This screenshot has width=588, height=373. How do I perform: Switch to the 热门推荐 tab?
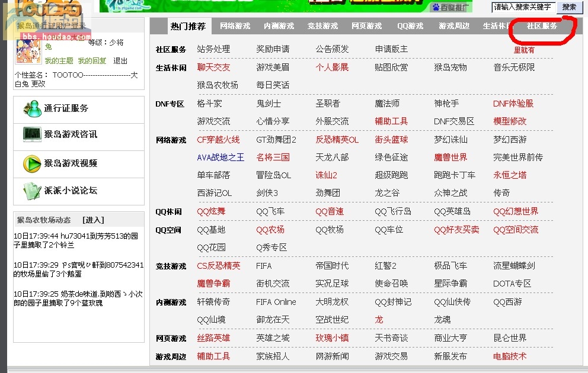[188, 26]
